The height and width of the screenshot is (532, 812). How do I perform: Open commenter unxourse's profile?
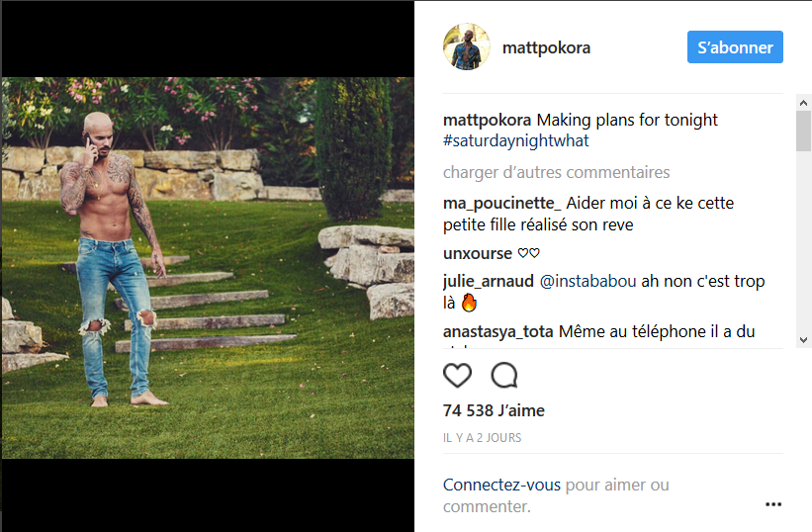(x=478, y=253)
